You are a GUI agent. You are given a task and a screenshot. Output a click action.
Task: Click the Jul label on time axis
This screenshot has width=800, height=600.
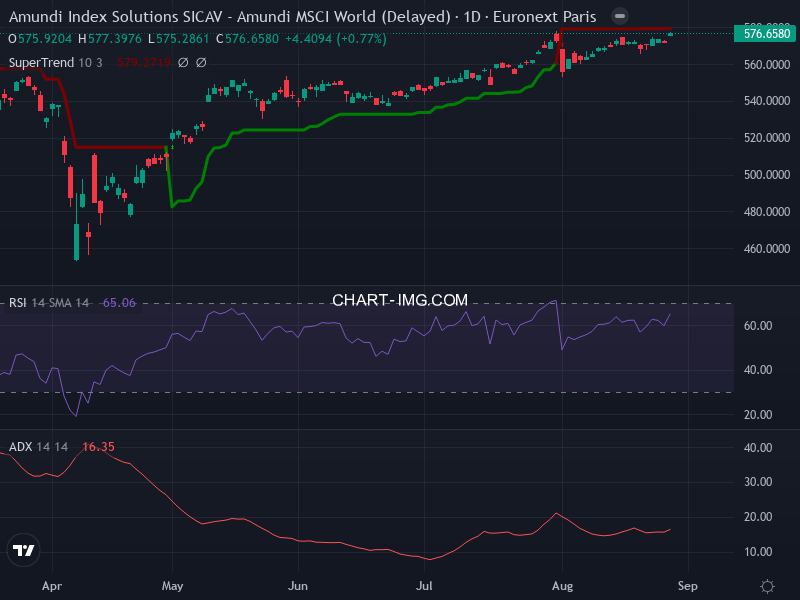(x=424, y=586)
